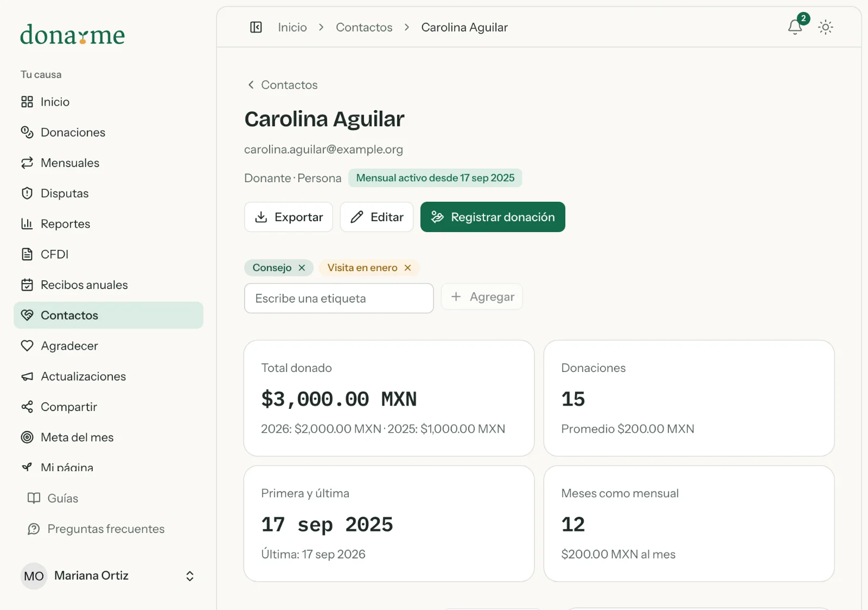Click the Agradecer heart icon
The width and height of the screenshot is (868, 610).
(27, 345)
